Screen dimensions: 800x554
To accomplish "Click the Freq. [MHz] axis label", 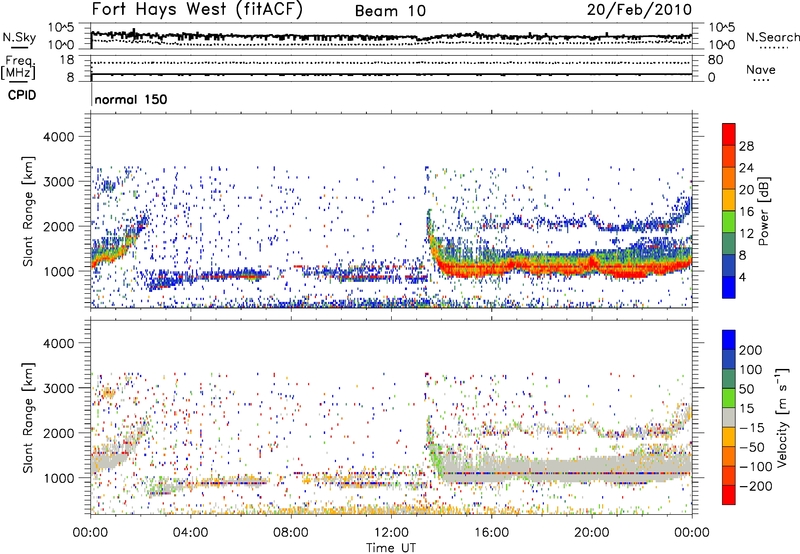I will pos(18,68).
